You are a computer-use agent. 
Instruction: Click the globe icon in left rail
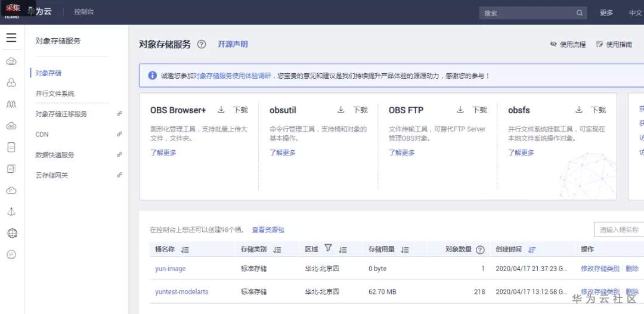coord(12,234)
